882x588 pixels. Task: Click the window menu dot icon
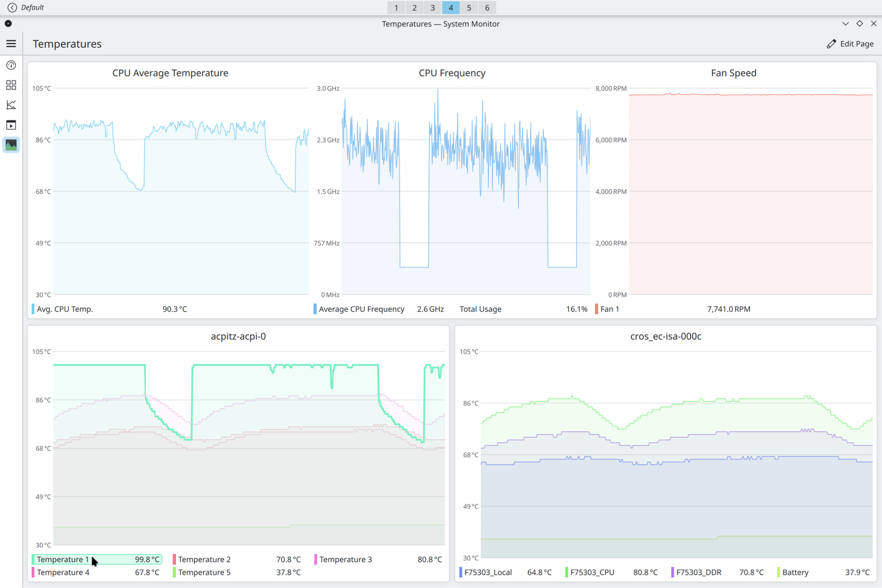coord(8,23)
